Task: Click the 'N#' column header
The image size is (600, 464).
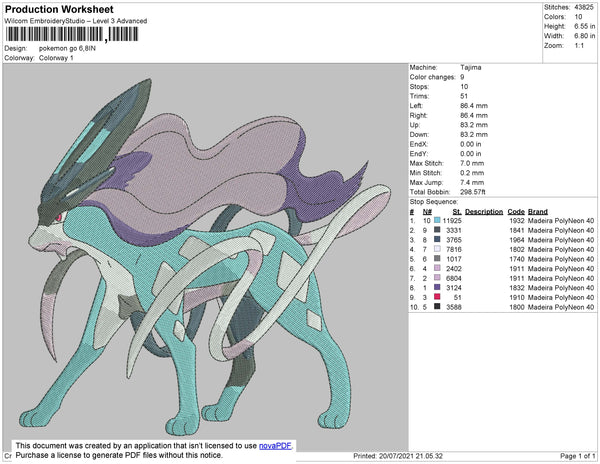Action: click(x=427, y=212)
